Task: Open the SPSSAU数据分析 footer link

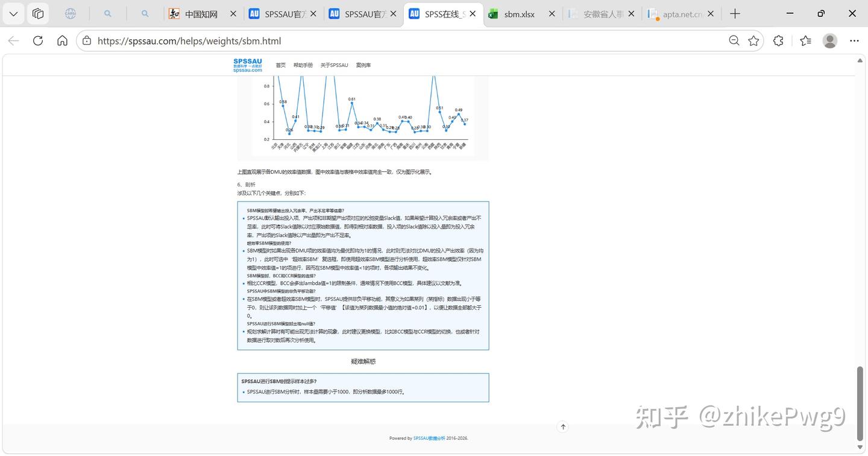Action: (430, 439)
